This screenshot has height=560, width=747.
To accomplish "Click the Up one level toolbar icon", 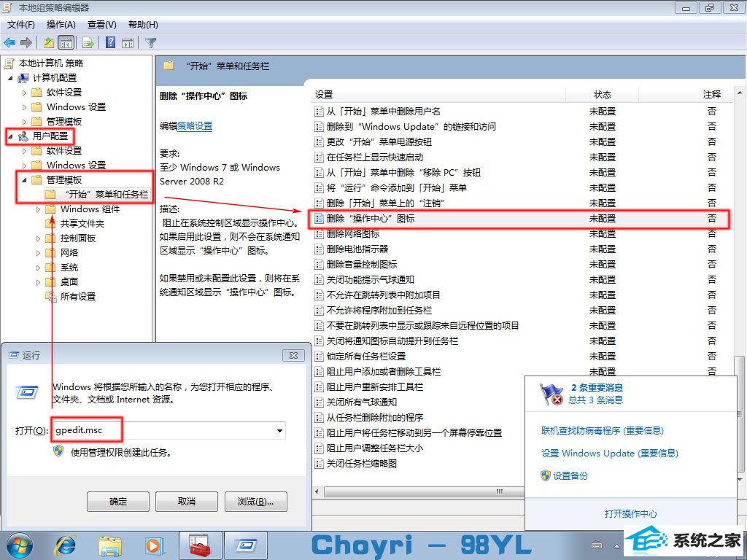I will (49, 42).
